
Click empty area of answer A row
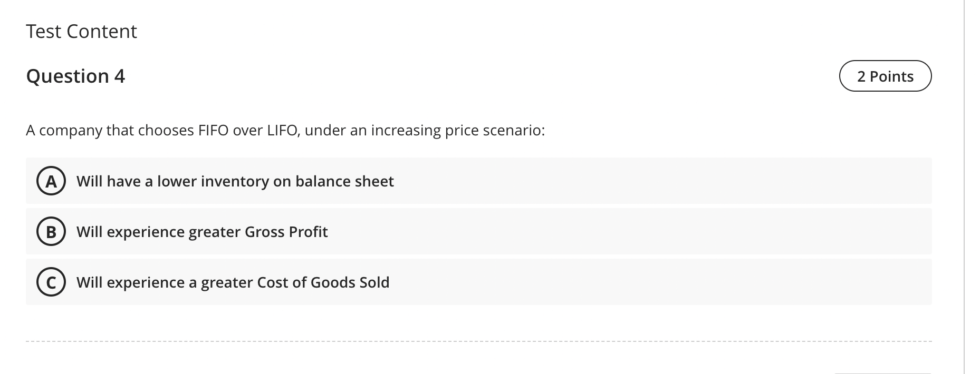[659, 181]
